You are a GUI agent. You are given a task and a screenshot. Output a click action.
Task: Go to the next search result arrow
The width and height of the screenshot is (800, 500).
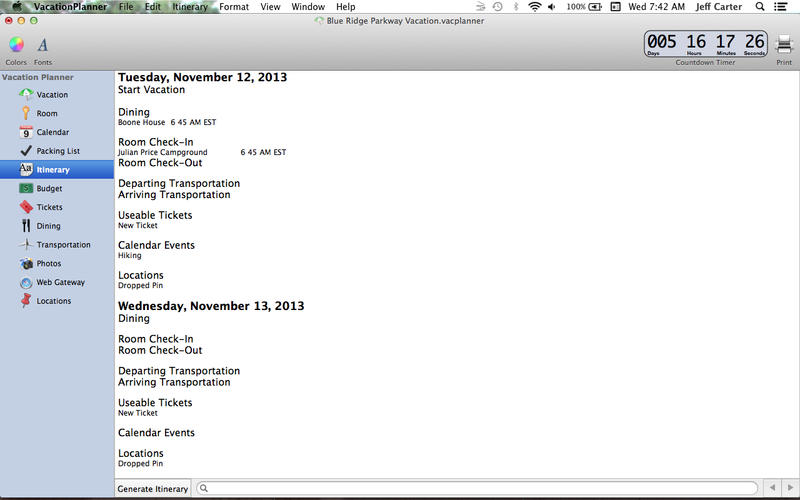coord(790,488)
